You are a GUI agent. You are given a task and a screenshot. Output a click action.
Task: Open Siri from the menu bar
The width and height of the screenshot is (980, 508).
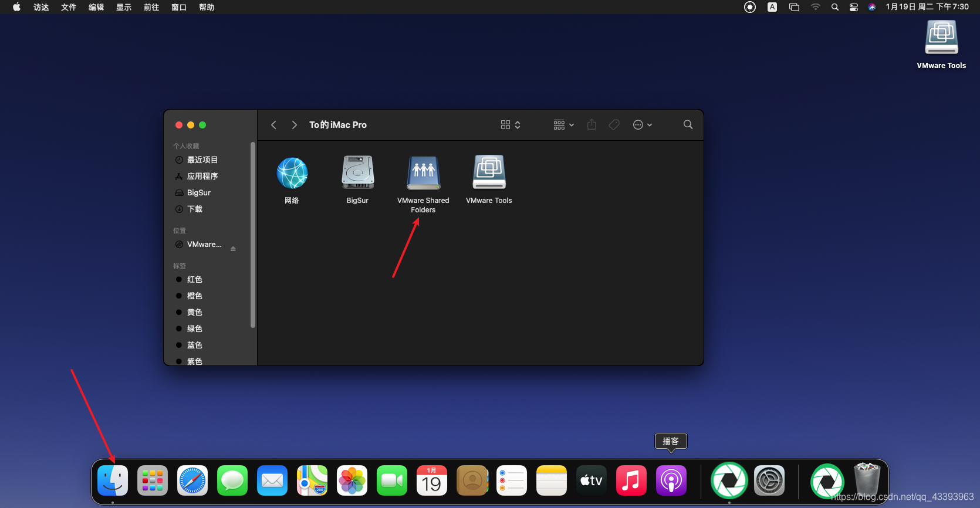click(x=872, y=7)
